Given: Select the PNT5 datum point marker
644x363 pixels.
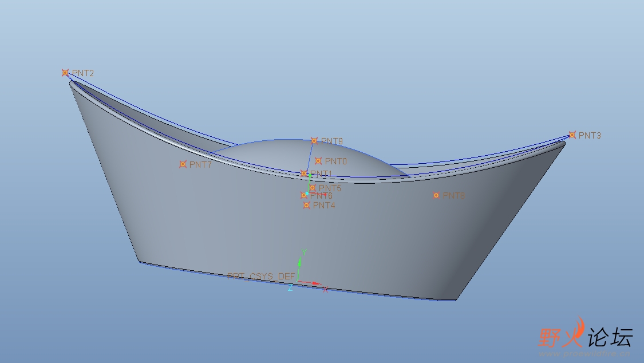Looking at the screenshot, I should point(312,188).
